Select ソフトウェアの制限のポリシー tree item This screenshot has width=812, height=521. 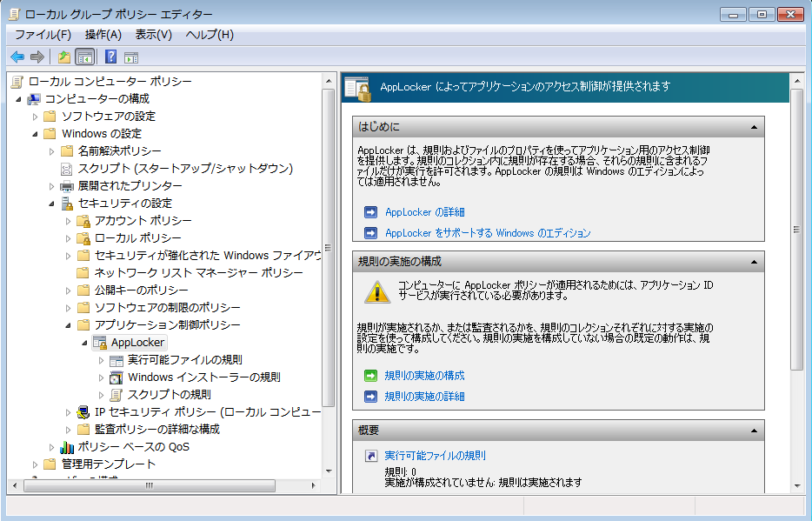tap(167, 308)
